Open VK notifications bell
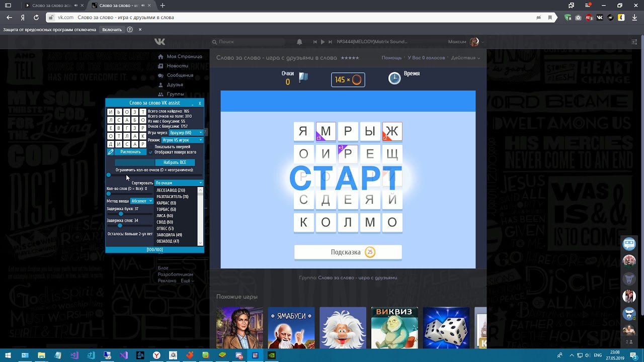 (x=300, y=42)
